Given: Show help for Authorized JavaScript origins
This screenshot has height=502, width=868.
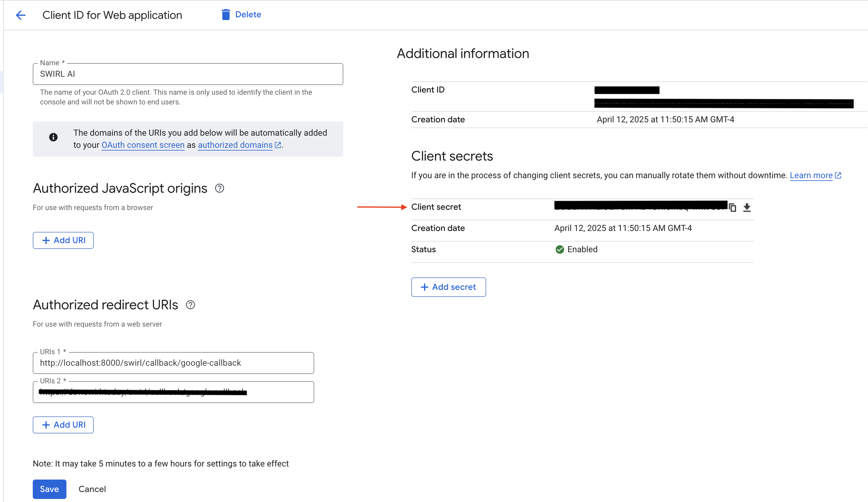Looking at the screenshot, I should coord(219,188).
